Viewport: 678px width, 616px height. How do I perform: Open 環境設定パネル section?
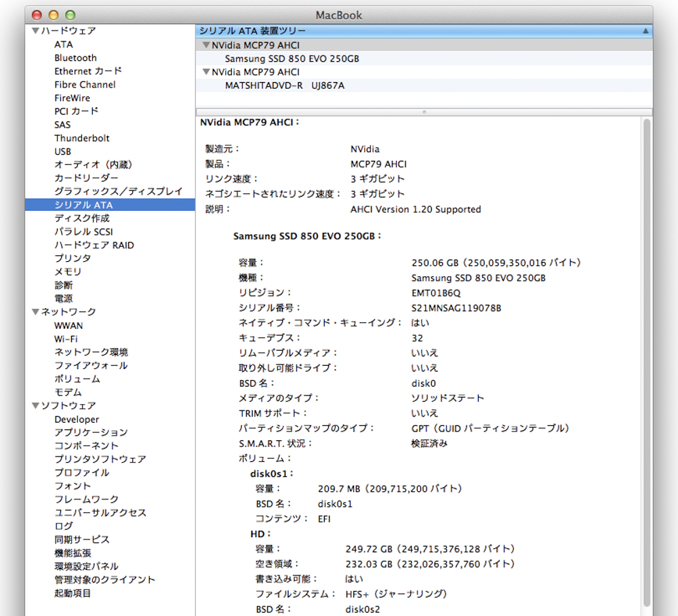coord(87,566)
